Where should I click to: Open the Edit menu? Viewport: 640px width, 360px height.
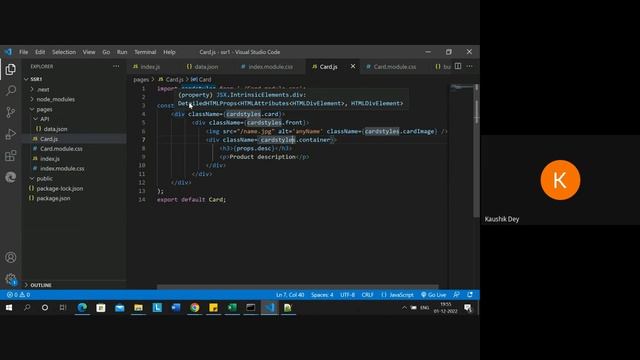click(x=40, y=52)
